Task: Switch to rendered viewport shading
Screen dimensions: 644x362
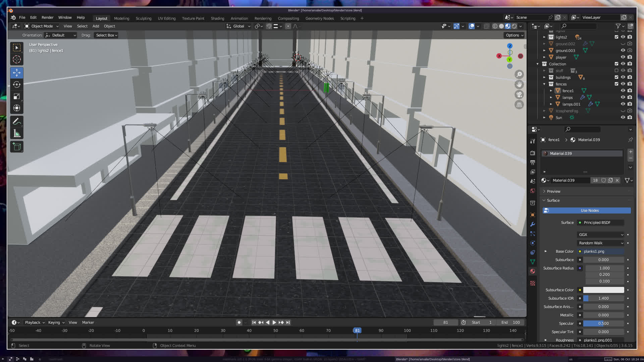Action: pyautogui.click(x=514, y=26)
